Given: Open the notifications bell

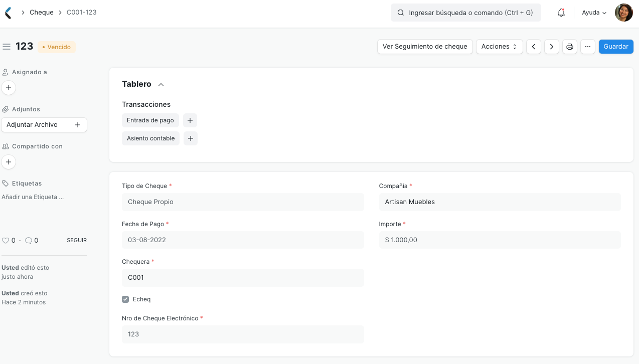Looking at the screenshot, I should pyautogui.click(x=561, y=13).
